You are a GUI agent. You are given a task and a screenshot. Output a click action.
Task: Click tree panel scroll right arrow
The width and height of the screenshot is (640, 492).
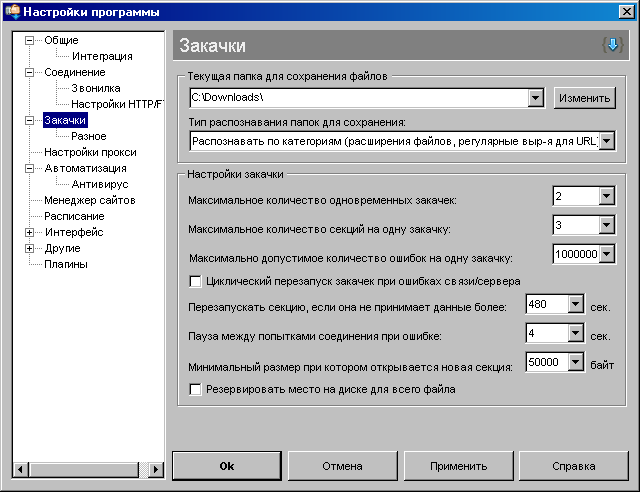click(156, 470)
